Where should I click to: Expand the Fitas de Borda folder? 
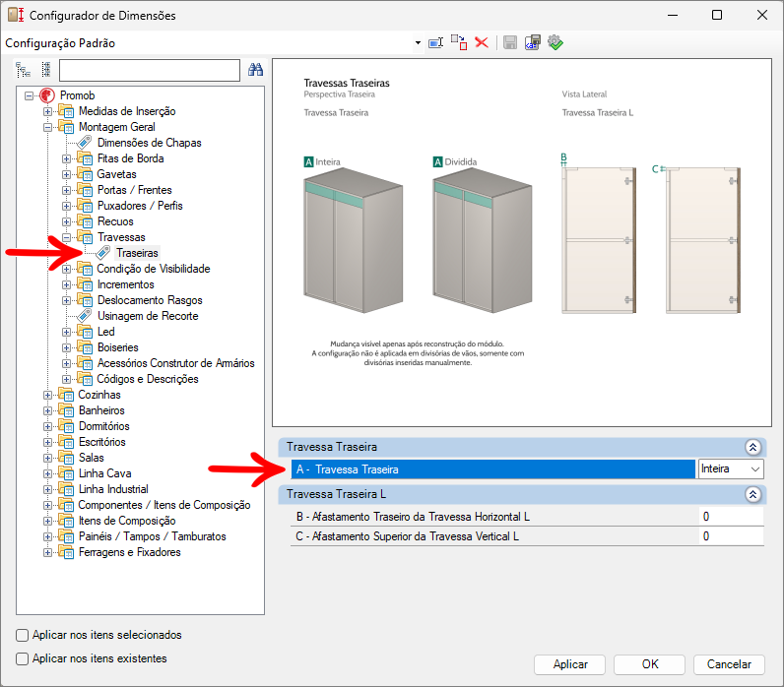coord(66,158)
